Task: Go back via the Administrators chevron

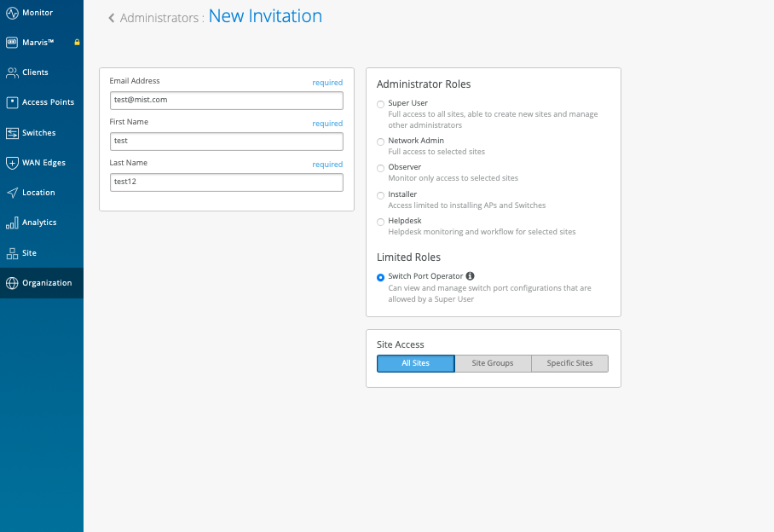Action: (x=112, y=18)
